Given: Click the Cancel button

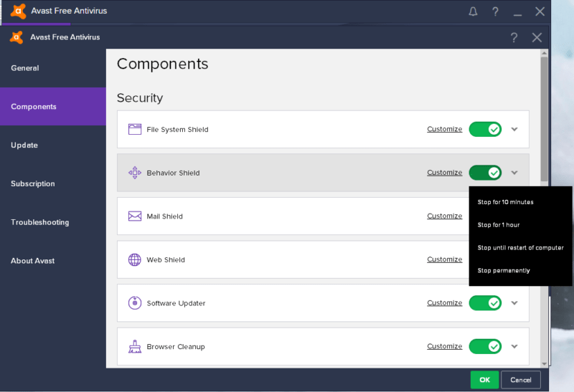Looking at the screenshot, I should point(521,380).
